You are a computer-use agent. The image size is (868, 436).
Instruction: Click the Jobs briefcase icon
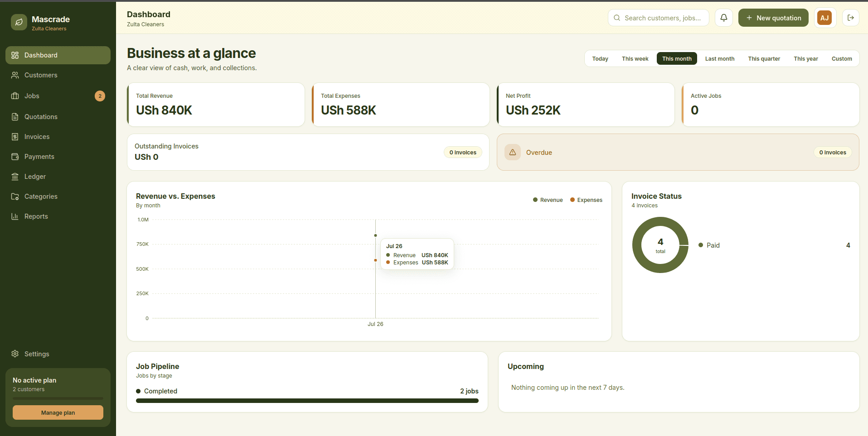[15, 96]
